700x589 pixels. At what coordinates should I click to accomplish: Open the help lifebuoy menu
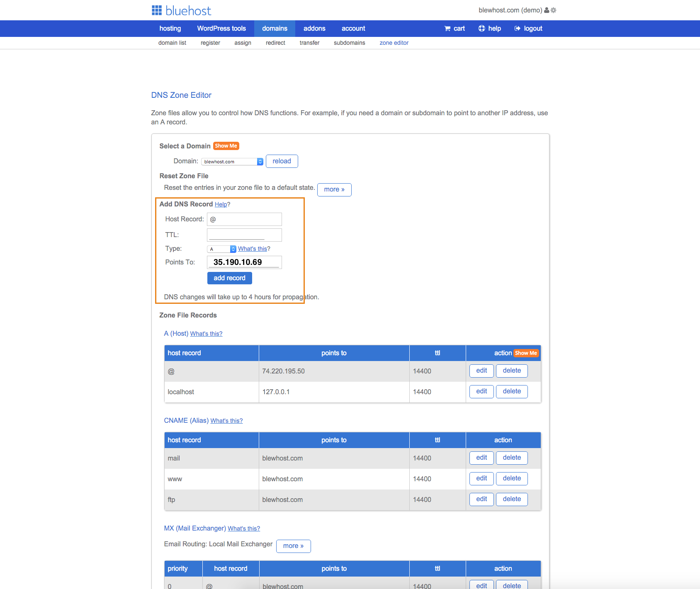click(x=489, y=29)
